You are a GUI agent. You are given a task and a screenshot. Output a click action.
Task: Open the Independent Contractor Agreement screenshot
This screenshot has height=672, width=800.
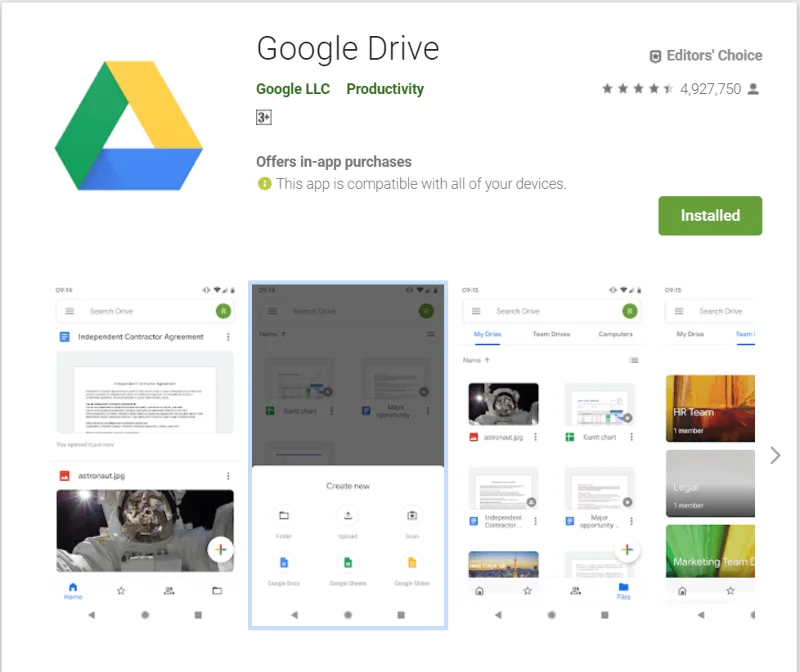tap(145, 454)
